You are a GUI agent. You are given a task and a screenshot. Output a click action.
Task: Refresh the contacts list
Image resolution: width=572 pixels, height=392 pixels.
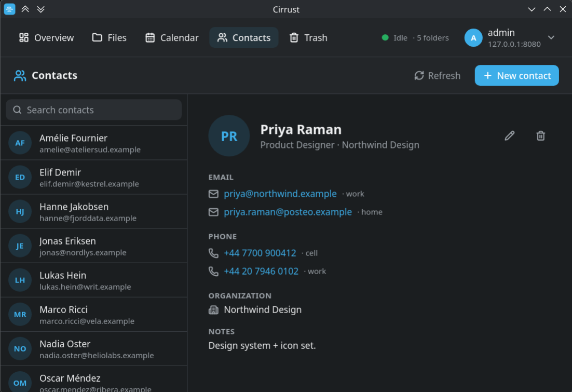coord(437,76)
